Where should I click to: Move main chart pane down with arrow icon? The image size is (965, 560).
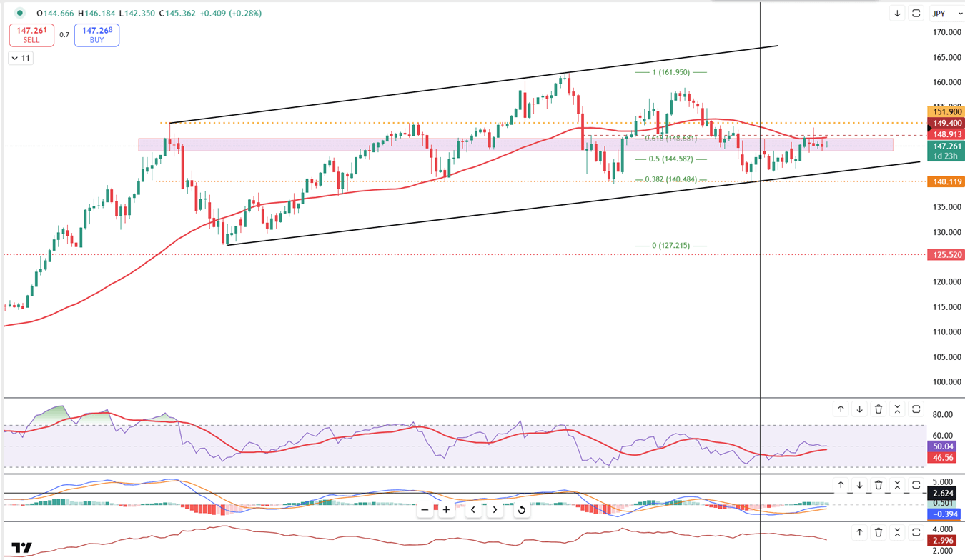click(897, 14)
